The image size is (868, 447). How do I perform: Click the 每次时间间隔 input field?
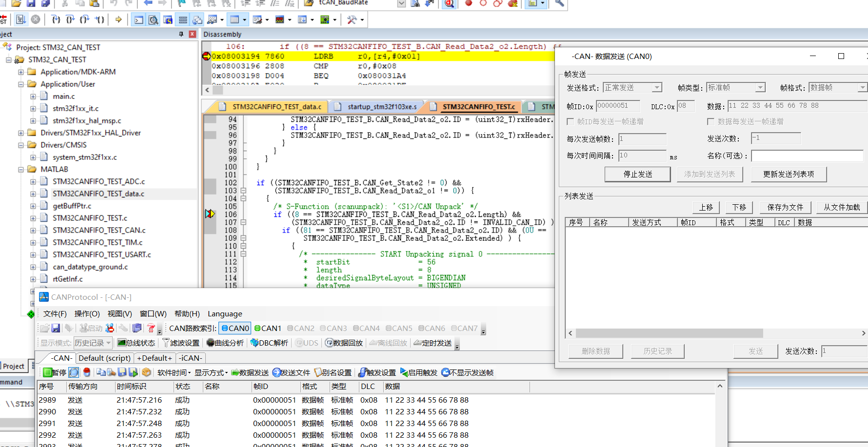pyautogui.click(x=642, y=155)
